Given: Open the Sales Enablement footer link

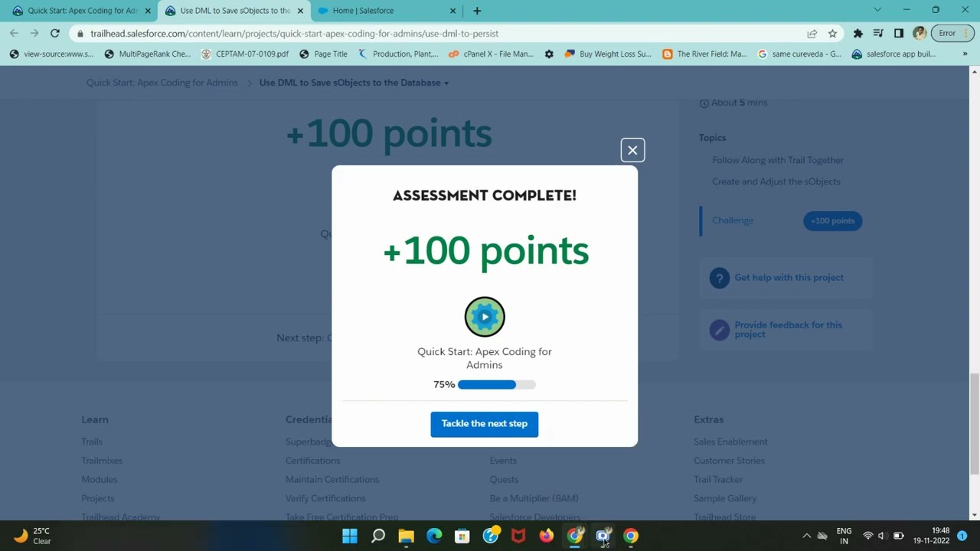Looking at the screenshot, I should pyautogui.click(x=730, y=442).
